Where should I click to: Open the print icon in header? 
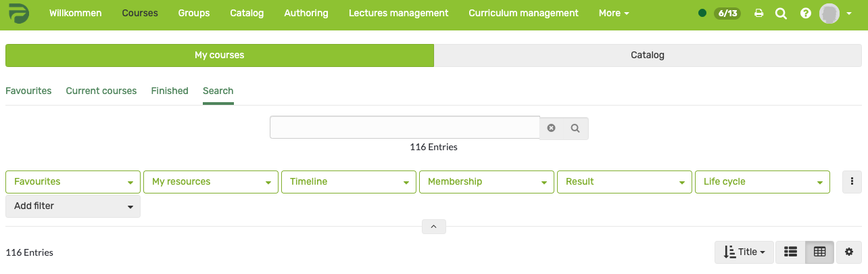point(759,14)
